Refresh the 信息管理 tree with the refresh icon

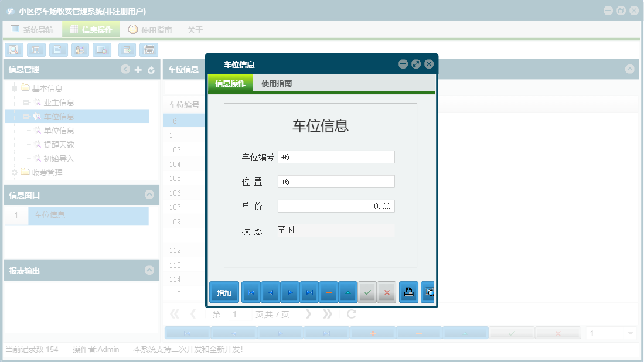[x=151, y=69]
